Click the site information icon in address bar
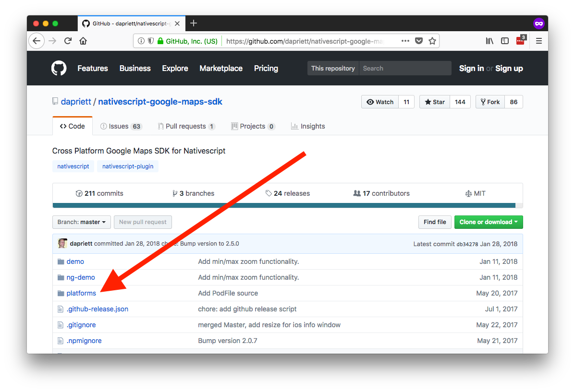575x392 pixels. (141, 41)
